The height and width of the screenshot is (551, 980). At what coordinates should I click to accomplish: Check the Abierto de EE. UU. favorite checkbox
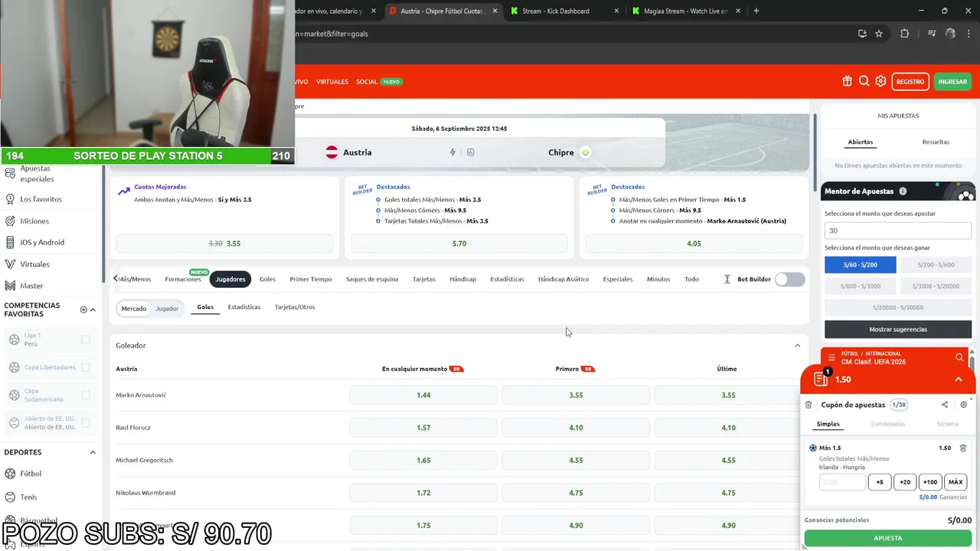pyautogui.click(x=86, y=422)
